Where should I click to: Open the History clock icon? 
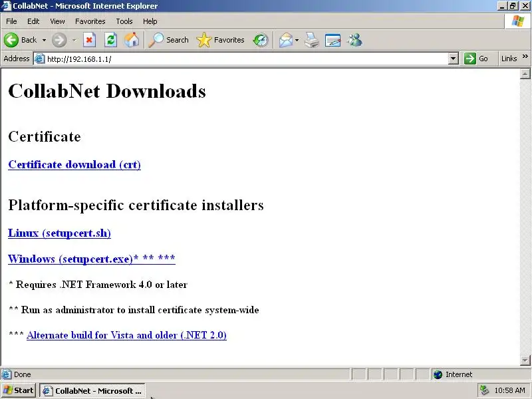(261, 40)
